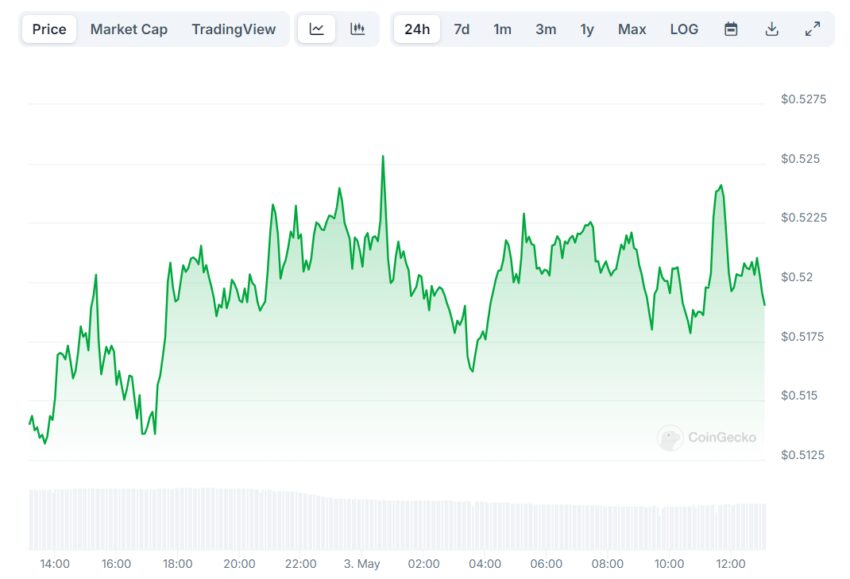Click the CoinGecko watermark logo
850x579 pixels.
coord(707,437)
